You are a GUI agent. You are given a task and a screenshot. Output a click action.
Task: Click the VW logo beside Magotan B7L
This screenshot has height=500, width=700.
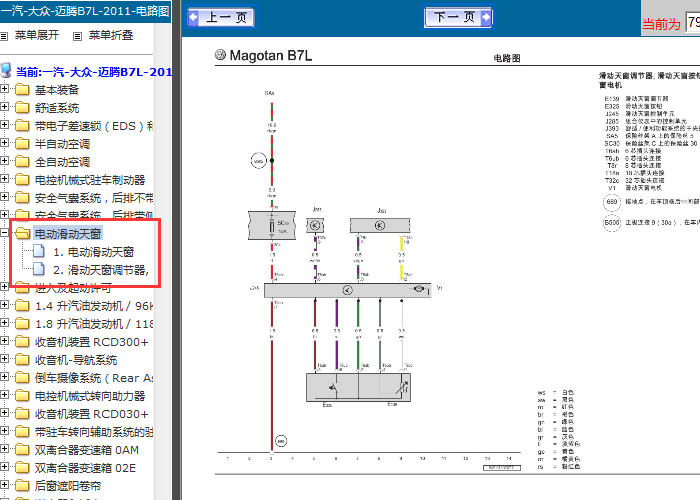(221, 55)
